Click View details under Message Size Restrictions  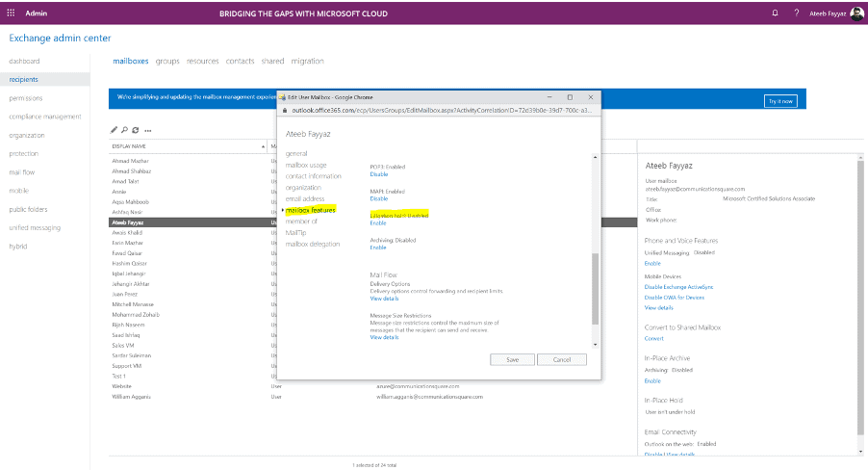(384, 337)
